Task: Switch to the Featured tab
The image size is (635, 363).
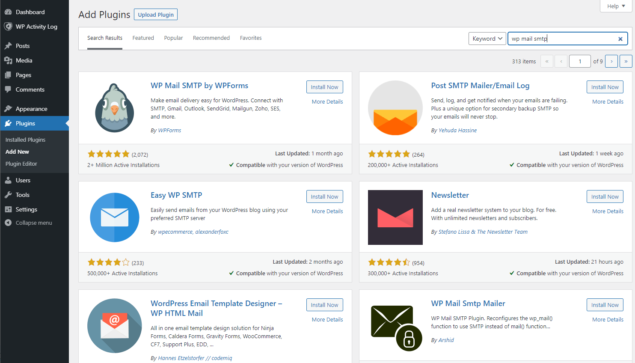Action: 143,38
